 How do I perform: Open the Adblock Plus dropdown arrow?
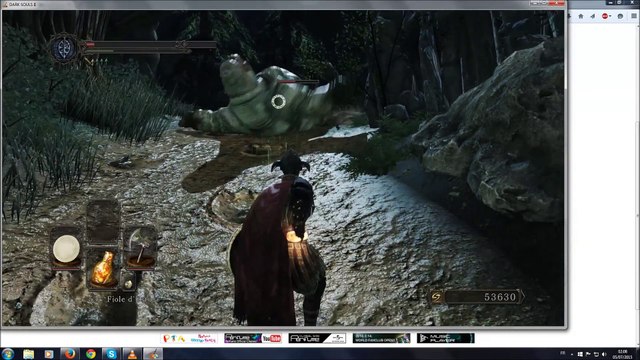click(610, 16)
